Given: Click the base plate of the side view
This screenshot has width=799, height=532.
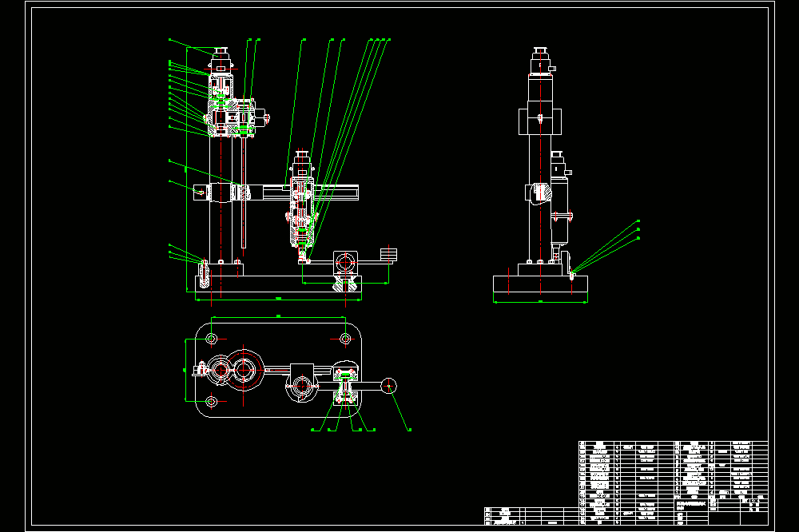Looking at the screenshot, I should [x=540, y=288].
